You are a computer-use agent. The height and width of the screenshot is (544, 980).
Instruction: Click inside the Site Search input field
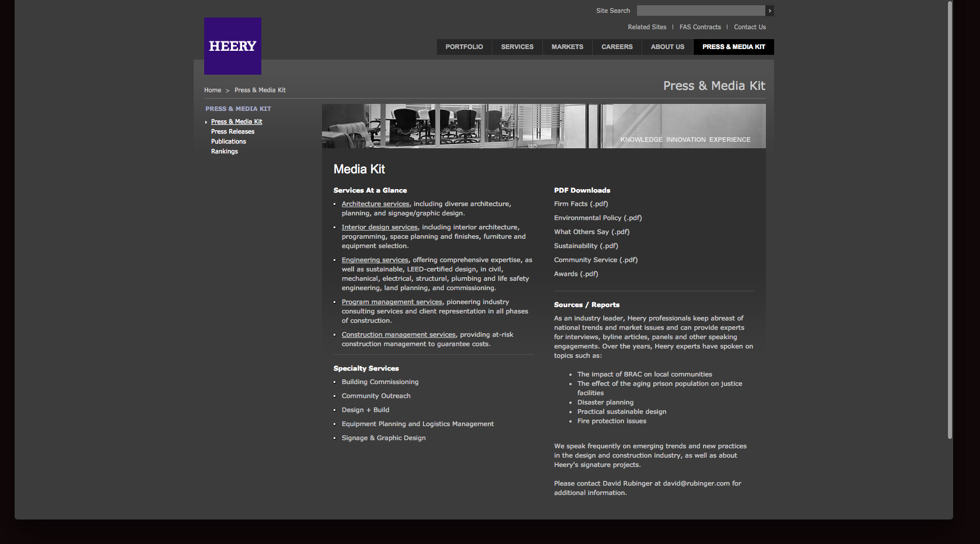[700, 11]
